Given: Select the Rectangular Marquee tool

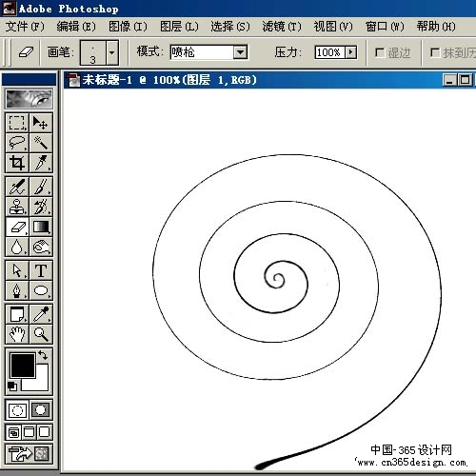Looking at the screenshot, I should coord(17,123).
